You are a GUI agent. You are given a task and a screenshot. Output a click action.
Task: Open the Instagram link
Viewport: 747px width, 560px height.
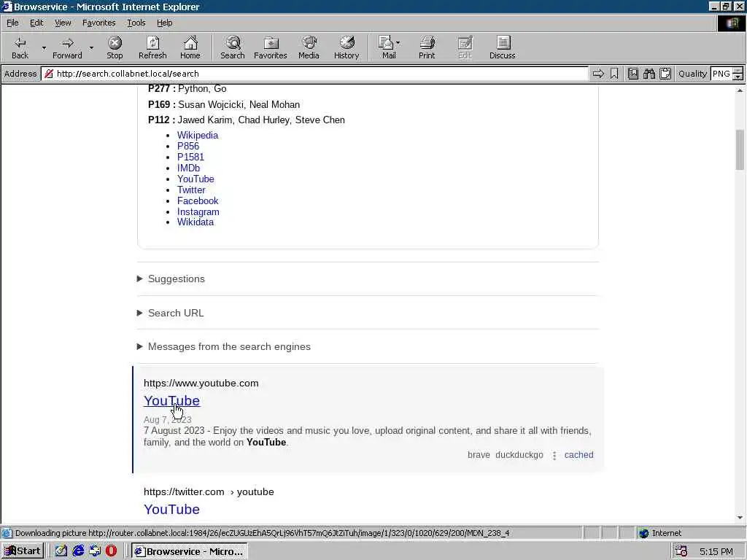[198, 212]
